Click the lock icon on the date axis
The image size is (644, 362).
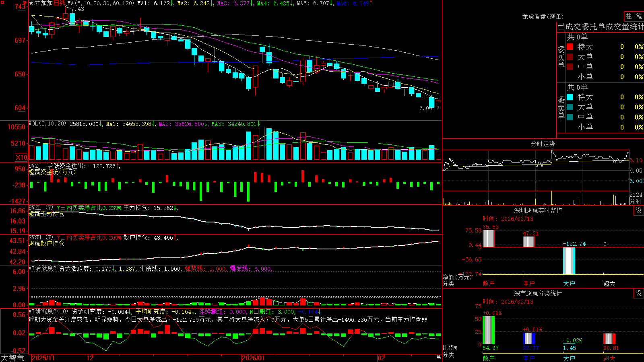pos(438,357)
